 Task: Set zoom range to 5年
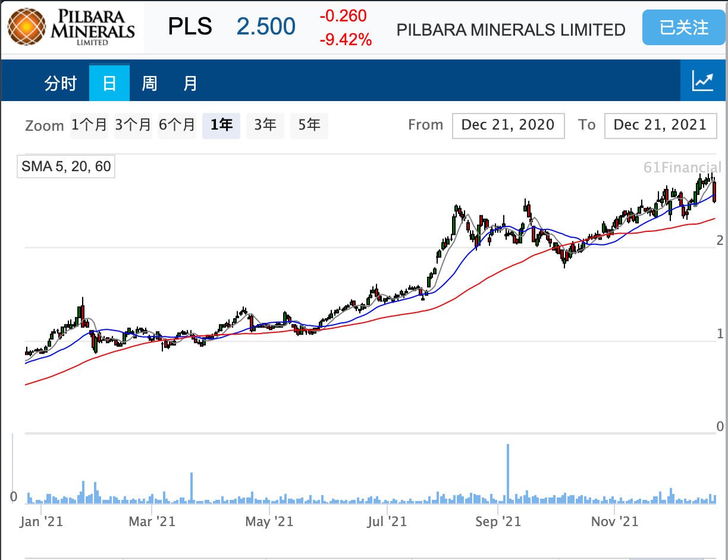(309, 125)
